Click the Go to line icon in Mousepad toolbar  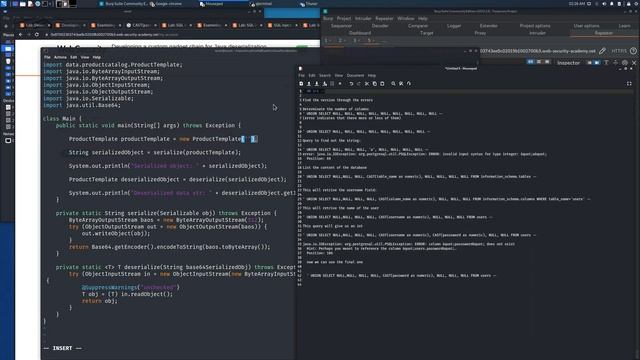(x=409, y=84)
